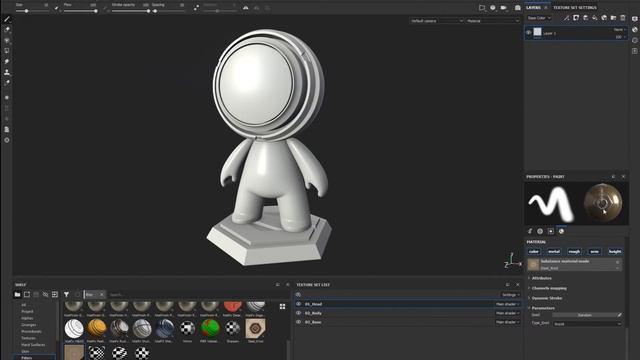The height and width of the screenshot is (360, 640).
Task: Adjust the brush Flow slider
Action: coord(80,11)
